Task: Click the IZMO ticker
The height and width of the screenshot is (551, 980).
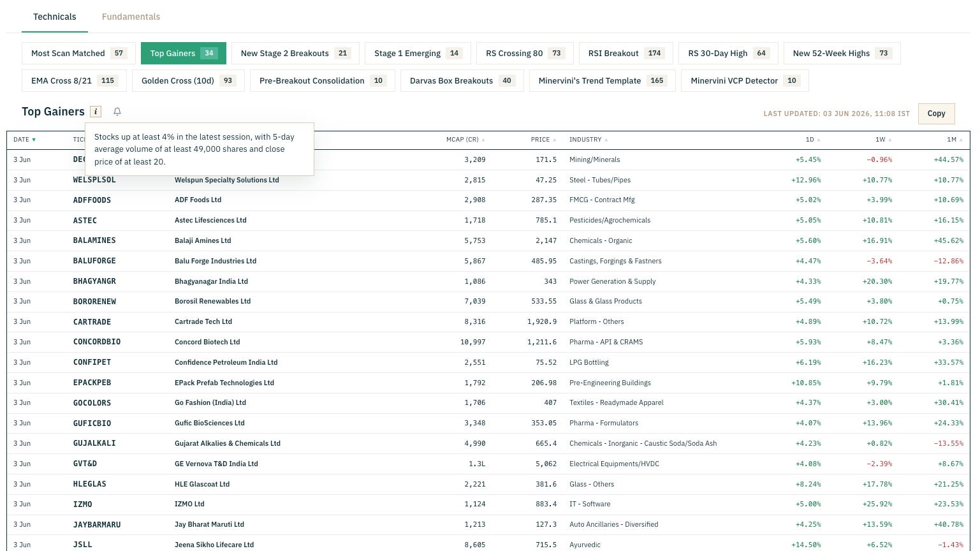Action: pyautogui.click(x=82, y=504)
